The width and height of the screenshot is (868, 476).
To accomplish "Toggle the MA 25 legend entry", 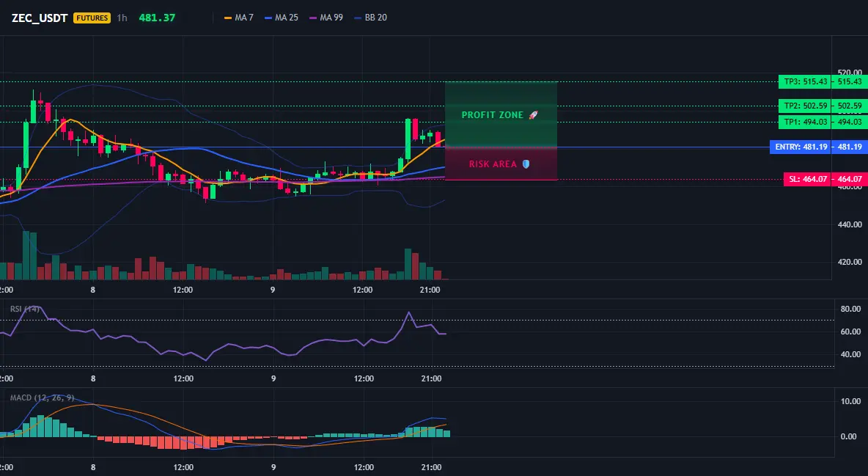I will click(282, 18).
